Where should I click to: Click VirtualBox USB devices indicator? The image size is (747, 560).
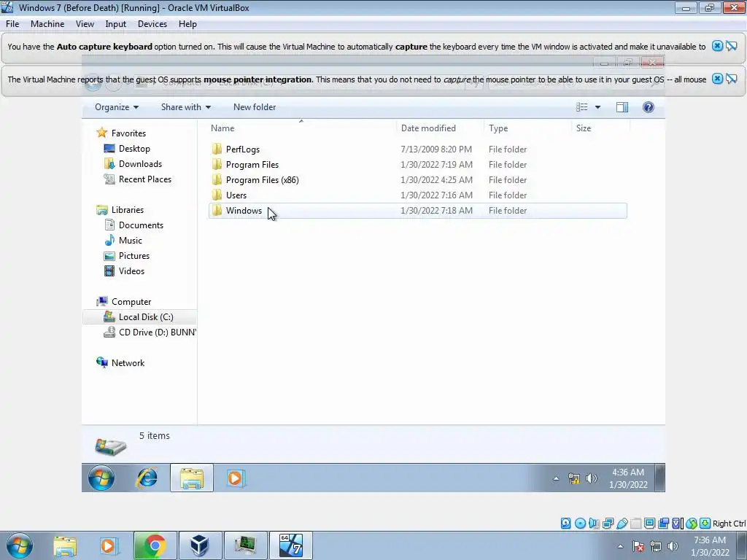[x=622, y=524]
